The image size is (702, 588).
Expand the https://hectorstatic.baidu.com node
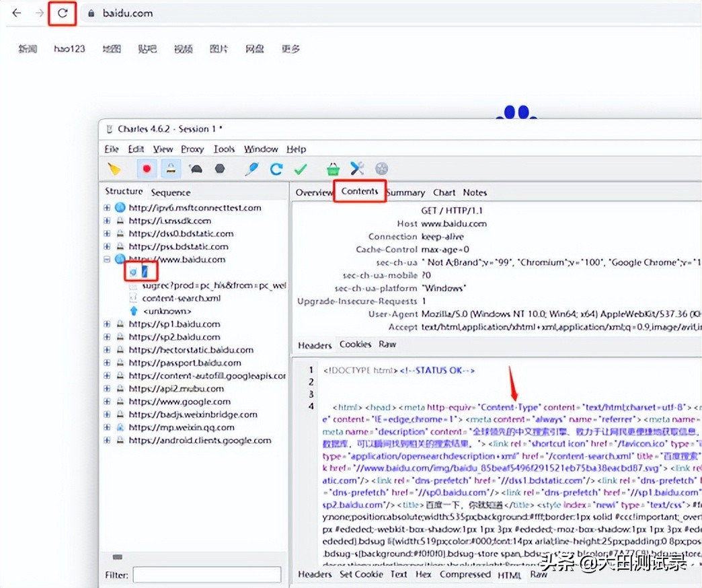pyautogui.click(x=107, y=350)
